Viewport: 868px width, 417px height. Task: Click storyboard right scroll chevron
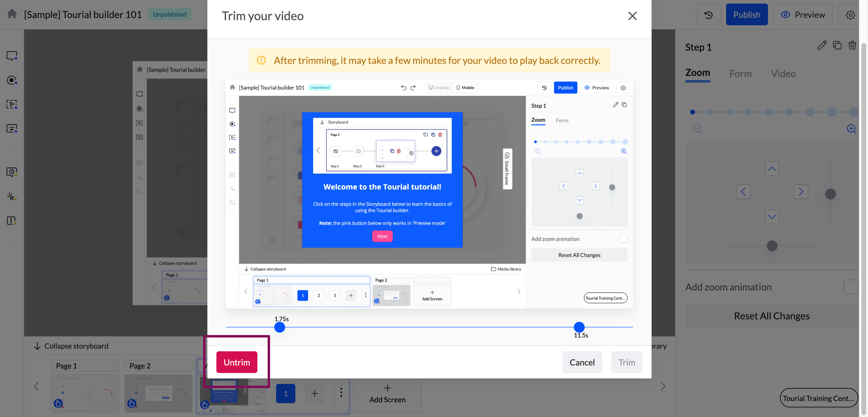(662, 386)
